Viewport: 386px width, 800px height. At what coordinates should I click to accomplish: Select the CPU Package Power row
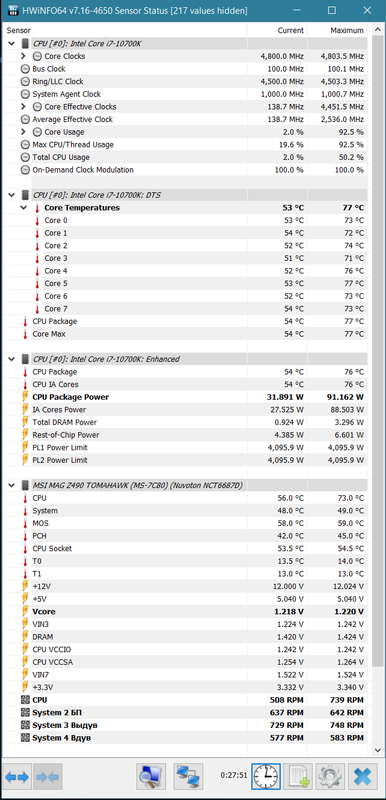click(185, 397)
